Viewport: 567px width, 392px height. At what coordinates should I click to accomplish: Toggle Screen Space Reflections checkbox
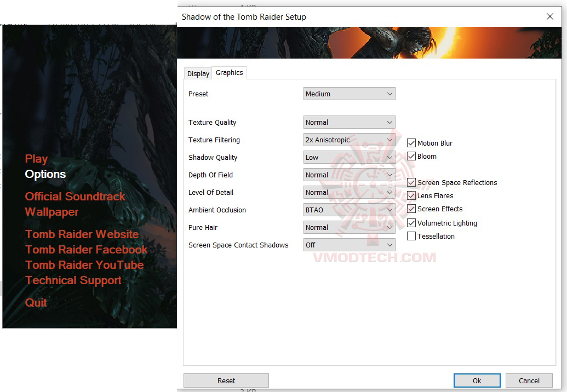tap(411, 182)
